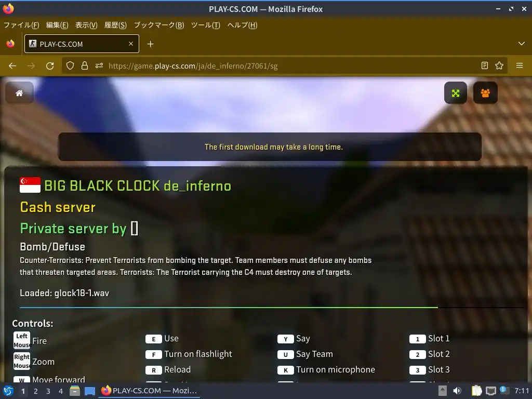Go back with the browser back arrow

[12, 66]
